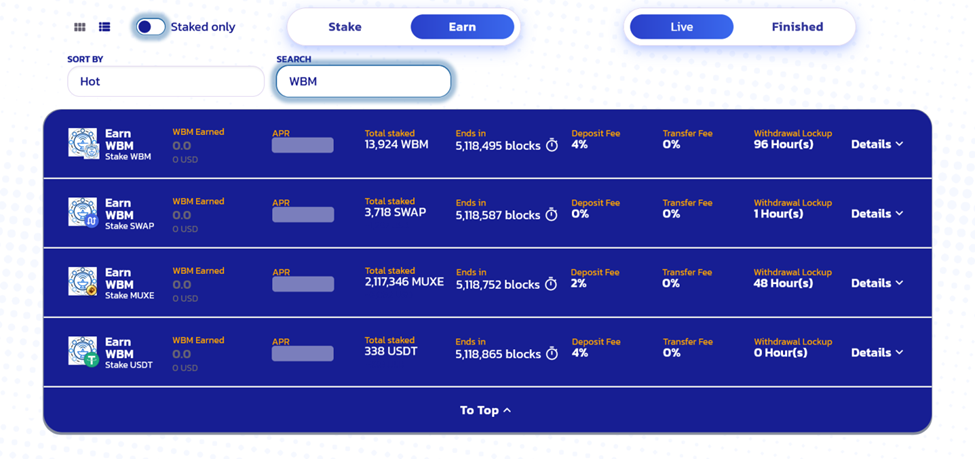Click timer icon beside 5,118,495 blocks
The width and height of the screenshot is (975, 459).
(552, 146)
